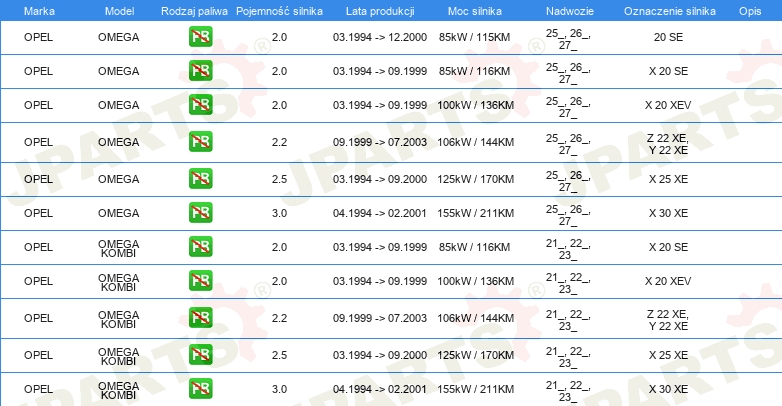
Task: Click the Marka column header
Action: click(x=39, y=11)
